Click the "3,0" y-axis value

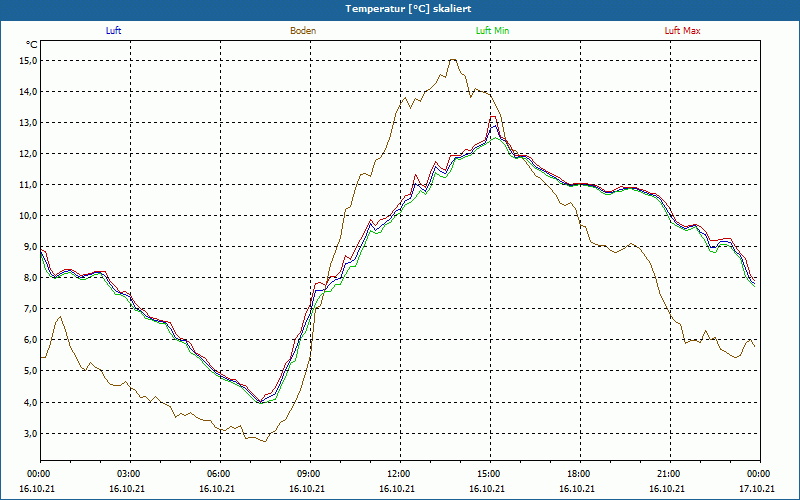31,434
